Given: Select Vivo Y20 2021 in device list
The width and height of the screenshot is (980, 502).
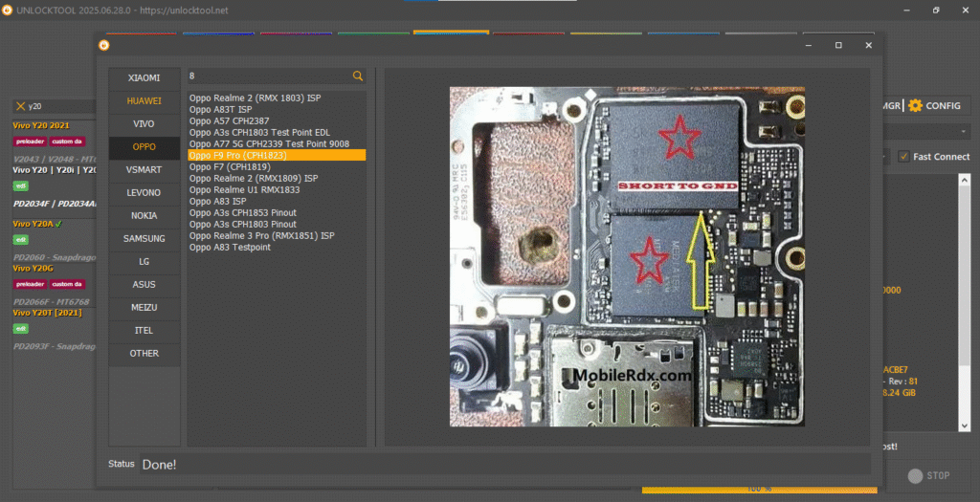Looking at the screenshot, I should tap(41, 125).
